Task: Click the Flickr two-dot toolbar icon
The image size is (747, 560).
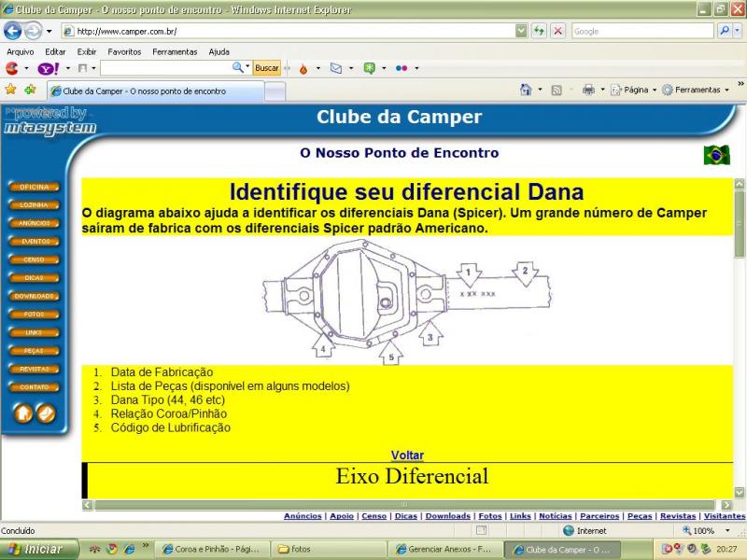Action: click(x=402, y=68)
